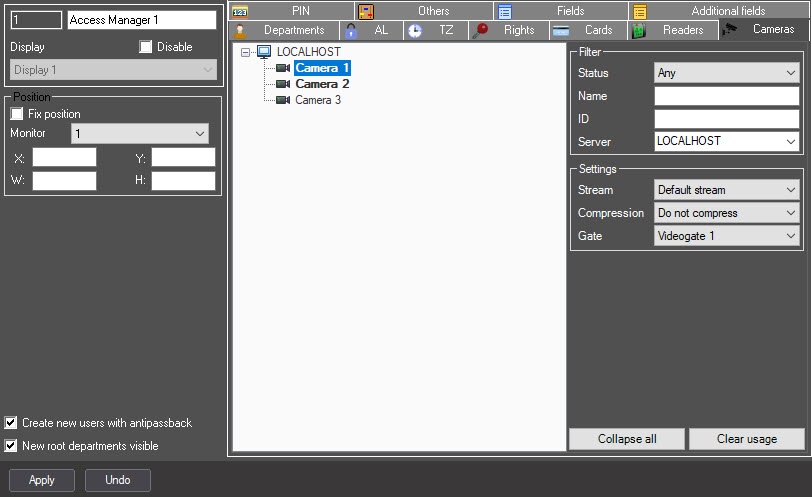The height and width of the screenshot is (497, 812).
Task: Enable the Fix position checkbox
Action: (x=17, y=114)
